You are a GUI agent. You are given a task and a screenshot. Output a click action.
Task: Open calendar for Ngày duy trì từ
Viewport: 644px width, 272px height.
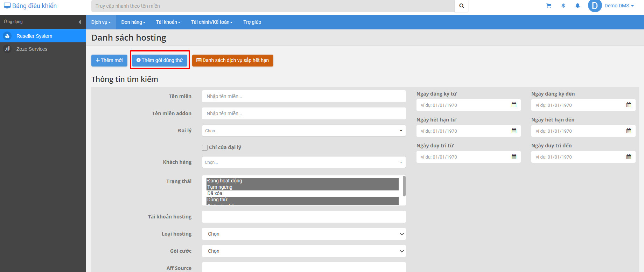coord(514,157)
